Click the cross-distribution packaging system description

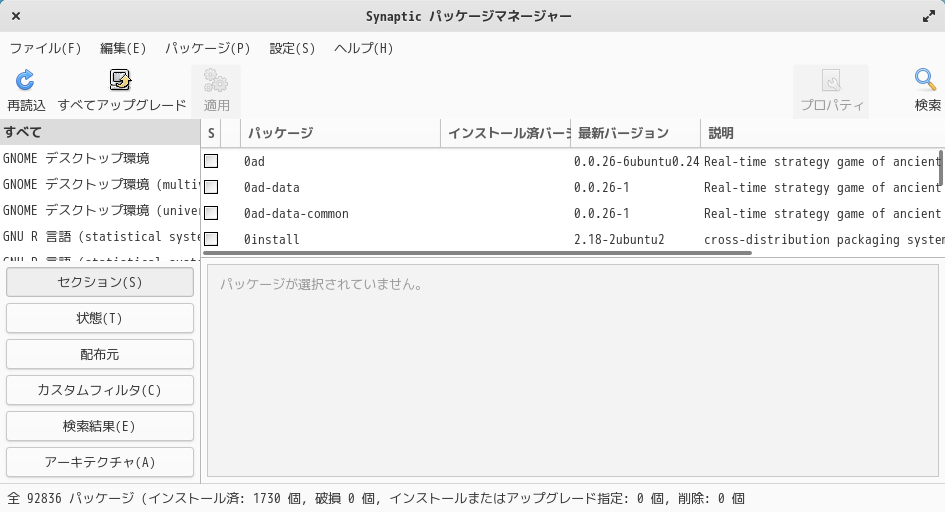[x=824, y=239]
